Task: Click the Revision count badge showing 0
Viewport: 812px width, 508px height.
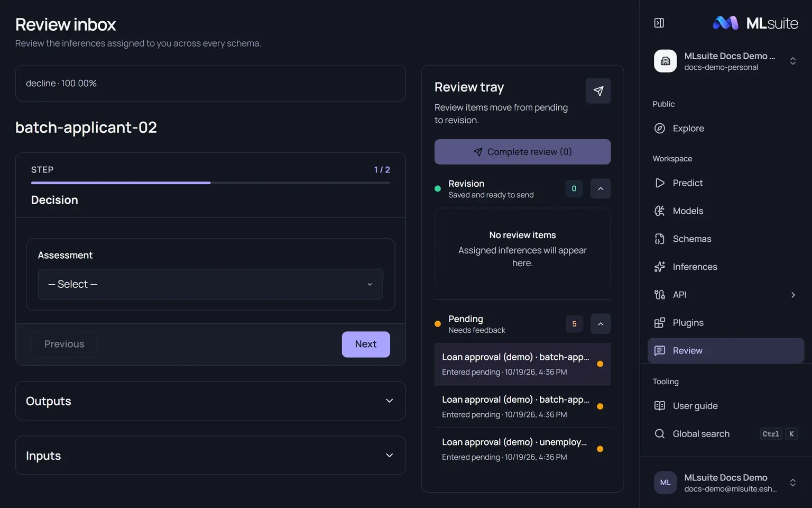Action: tap(574, 188)
